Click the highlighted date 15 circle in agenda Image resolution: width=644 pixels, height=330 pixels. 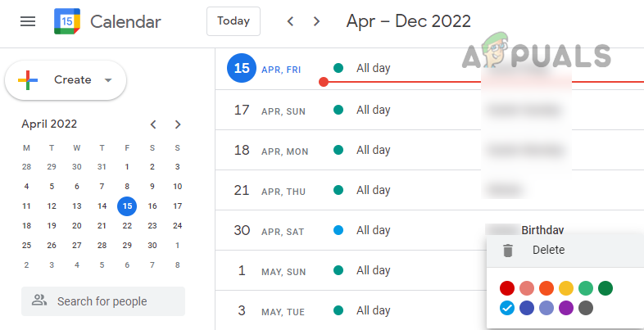tap(242, 69)
